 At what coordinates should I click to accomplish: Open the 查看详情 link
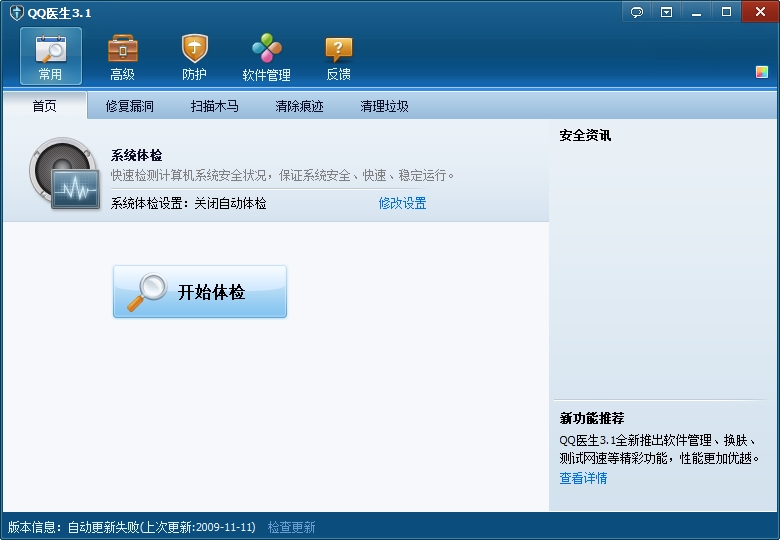pos(583,478)
